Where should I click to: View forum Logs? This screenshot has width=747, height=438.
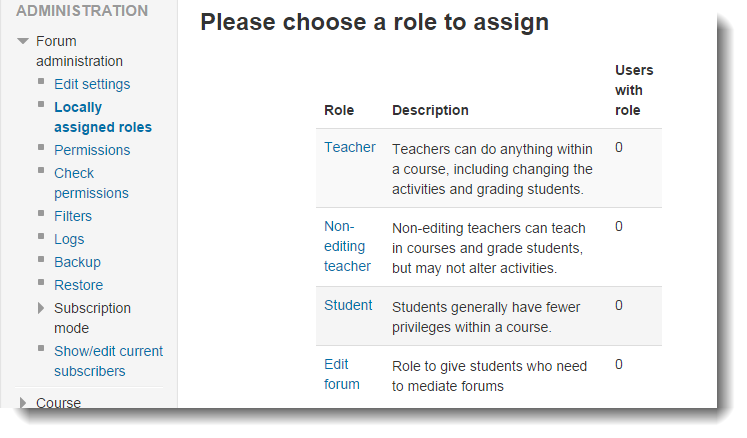click(69, 239)
